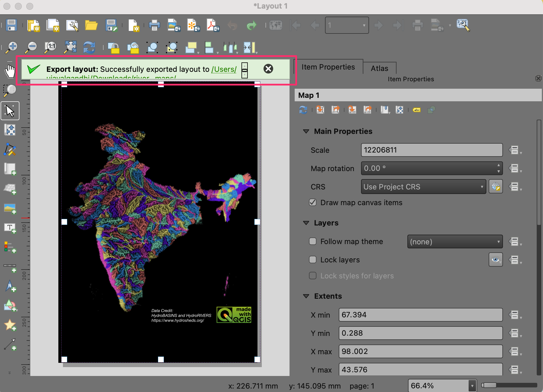Check the Lock layers option
The height and width of the screenshot is (392, 543).
point(313,260)
